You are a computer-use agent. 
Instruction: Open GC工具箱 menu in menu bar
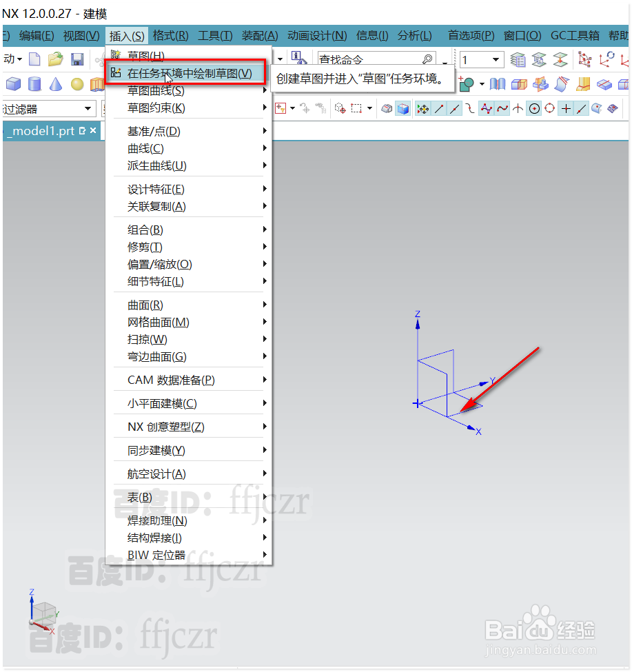point(575,36)
